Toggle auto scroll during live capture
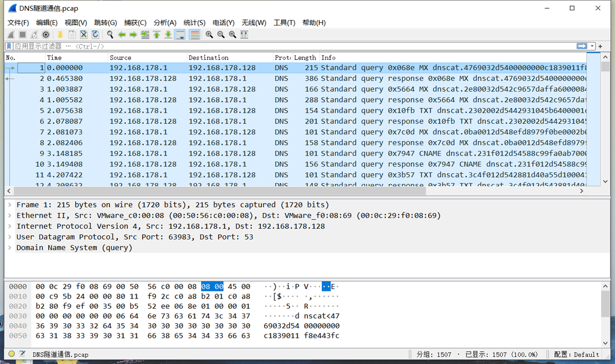Viewport: 615px width, 364px height. pyautogui.click(x=180, y=34)
